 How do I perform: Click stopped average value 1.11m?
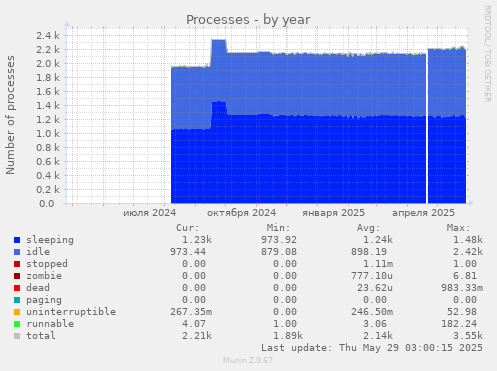pyautogui.click(x=378, y=264)
